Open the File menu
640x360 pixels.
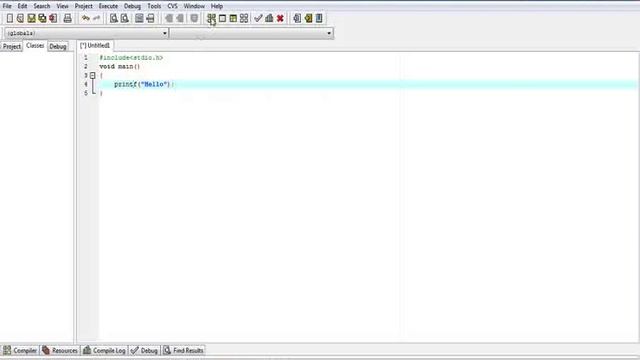click(x=7, y=6)
